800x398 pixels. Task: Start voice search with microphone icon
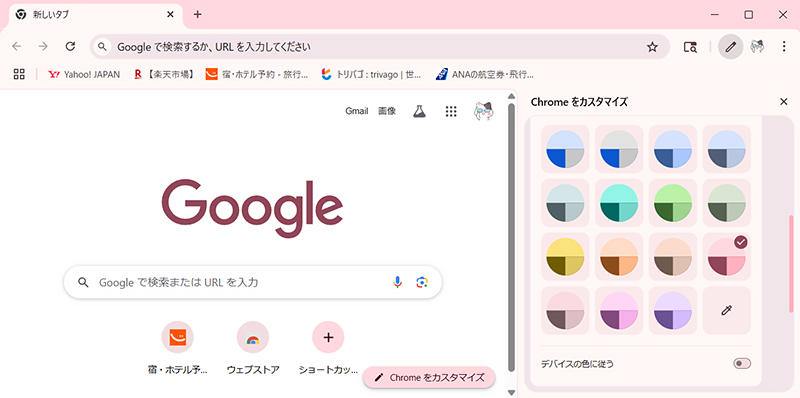tap(397, 282)
